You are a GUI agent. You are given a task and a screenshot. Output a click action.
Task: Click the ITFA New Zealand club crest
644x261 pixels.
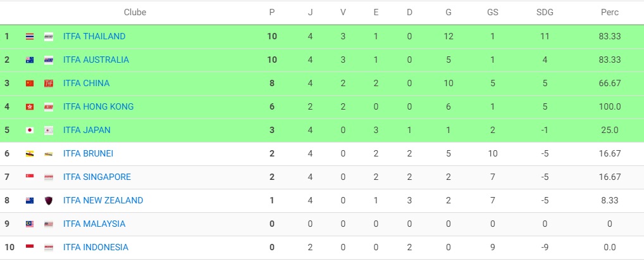49,201
